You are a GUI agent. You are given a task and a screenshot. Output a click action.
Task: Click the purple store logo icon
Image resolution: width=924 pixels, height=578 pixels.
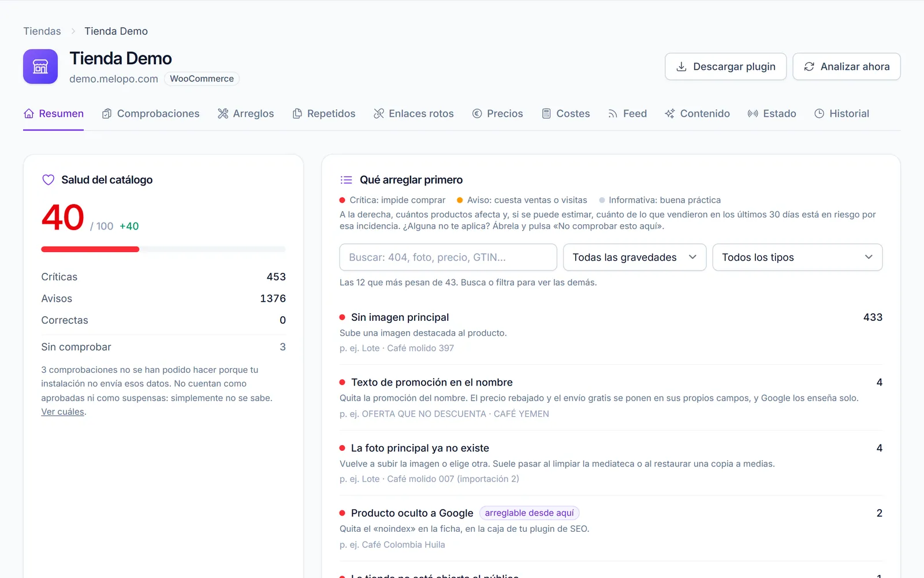click(x=40, y=66)
